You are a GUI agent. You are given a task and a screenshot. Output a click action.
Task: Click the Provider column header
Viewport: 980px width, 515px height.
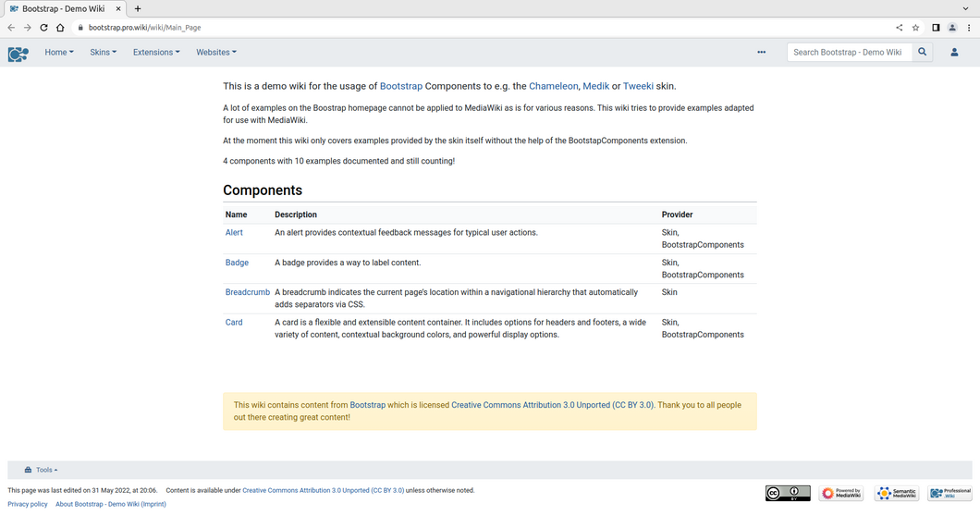click(677, 215)
